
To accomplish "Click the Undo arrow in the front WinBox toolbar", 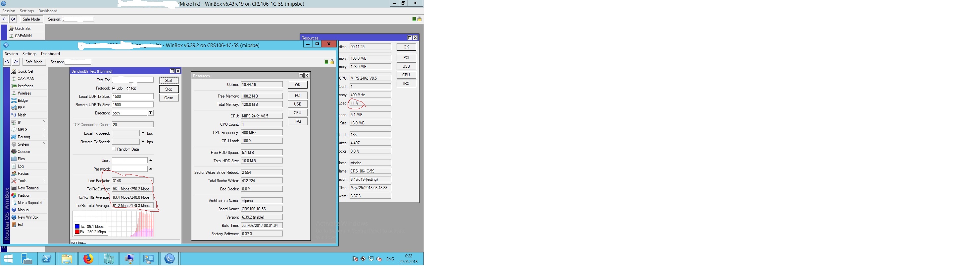I will [7, 62].
